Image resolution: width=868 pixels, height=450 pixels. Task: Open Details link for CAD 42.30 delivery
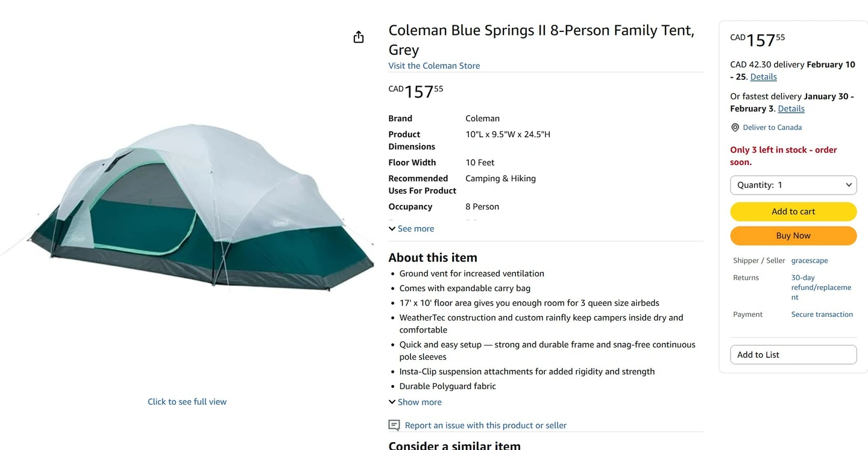[x=763, y=77]
